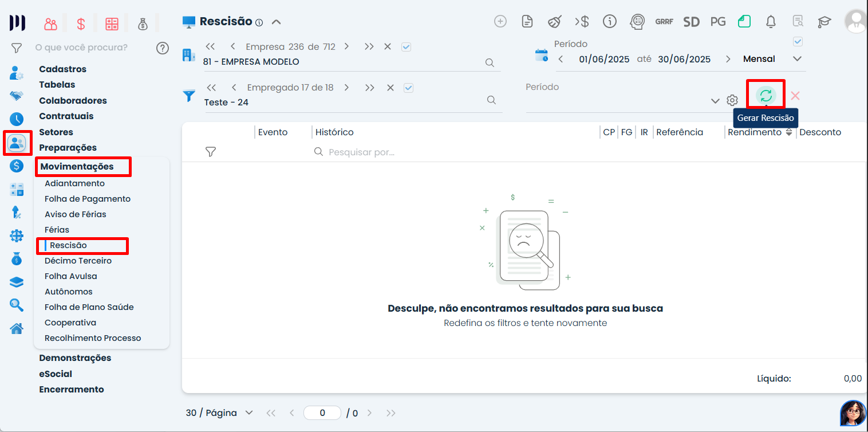The height and width of the screenshot is (432, 868).
Task: Click the SD toolbar icon
Action: point(691,22)
